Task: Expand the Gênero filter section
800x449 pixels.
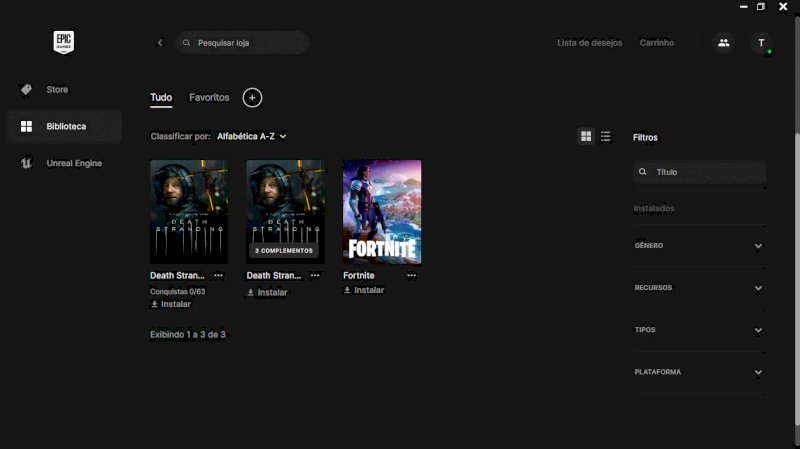Action: coord(699,246)
